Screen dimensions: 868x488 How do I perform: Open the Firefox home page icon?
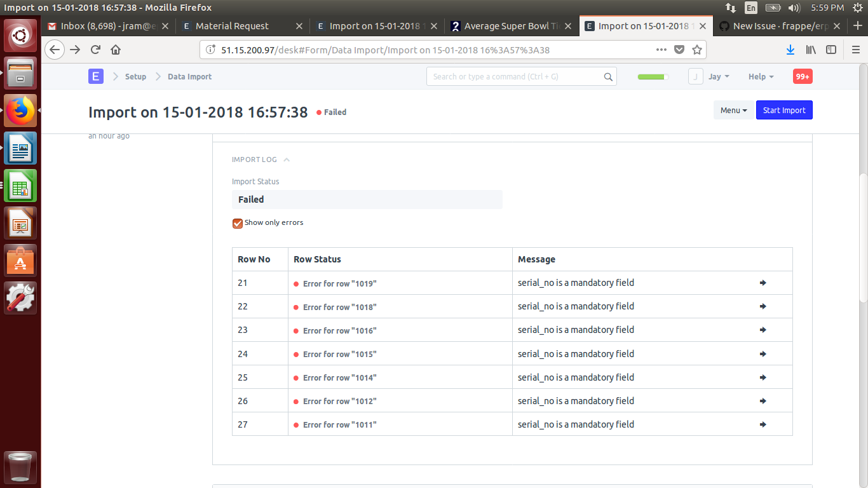click(116, 50)
